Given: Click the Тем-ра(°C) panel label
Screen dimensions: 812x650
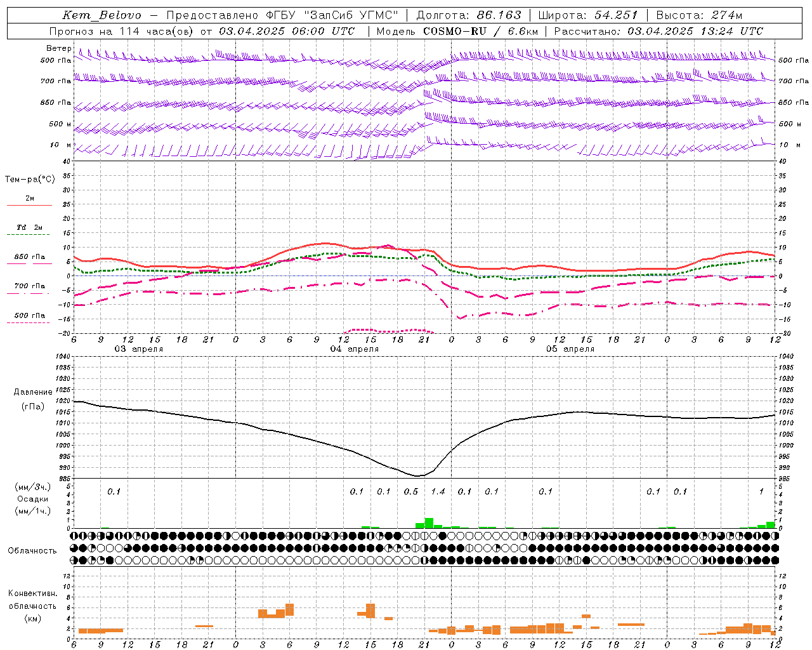Looking at the screenshot, I should point(30,180).
